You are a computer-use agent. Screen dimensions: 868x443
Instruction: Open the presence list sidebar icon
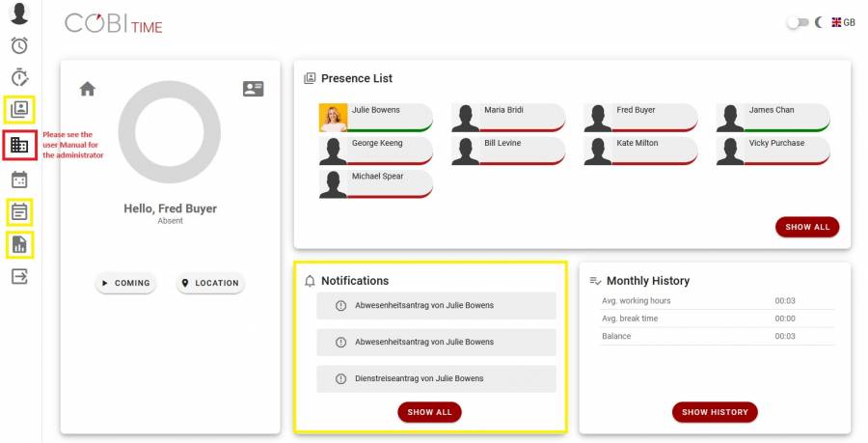[19, 110]
